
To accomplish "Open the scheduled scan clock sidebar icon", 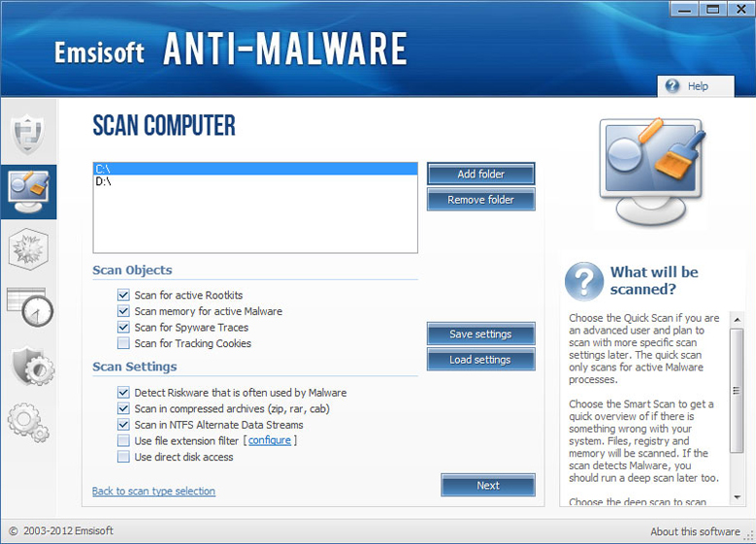I will (28, 308).
